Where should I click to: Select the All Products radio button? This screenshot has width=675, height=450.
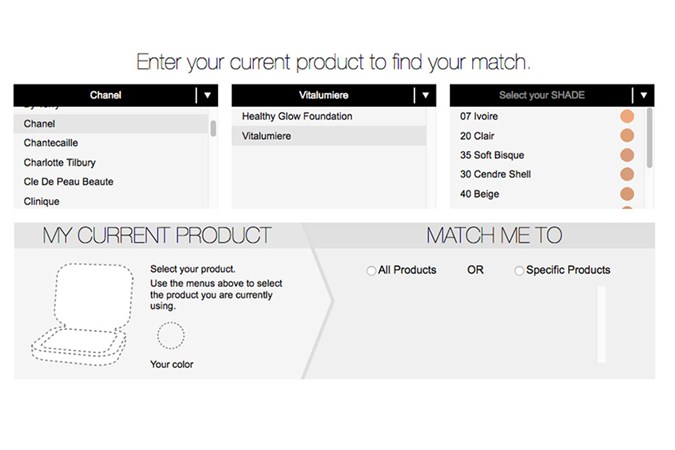click(x=372, y=270)
